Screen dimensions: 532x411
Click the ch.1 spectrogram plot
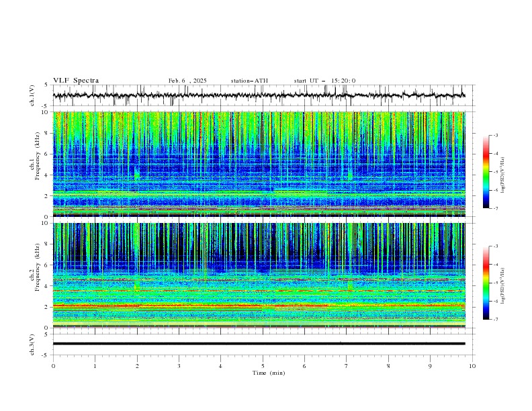[x=259, y=164]
